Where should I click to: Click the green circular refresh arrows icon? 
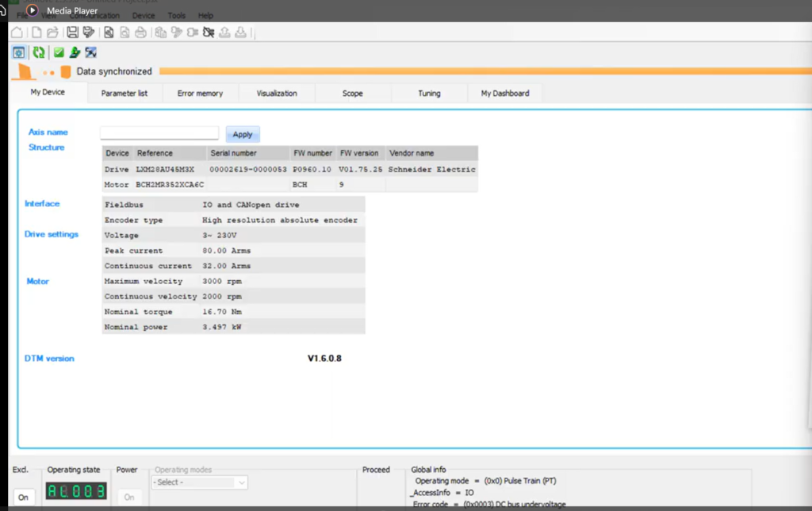click(38, 53)
